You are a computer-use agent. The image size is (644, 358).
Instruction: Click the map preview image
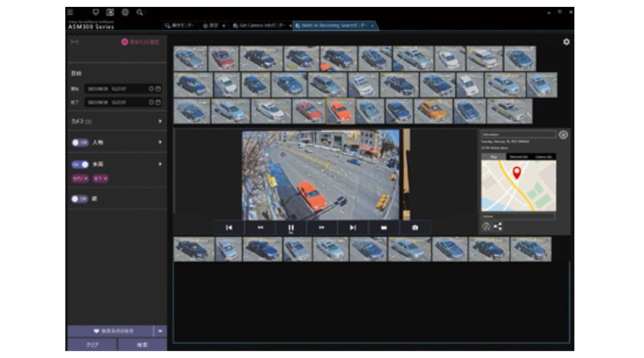point(519,186)
